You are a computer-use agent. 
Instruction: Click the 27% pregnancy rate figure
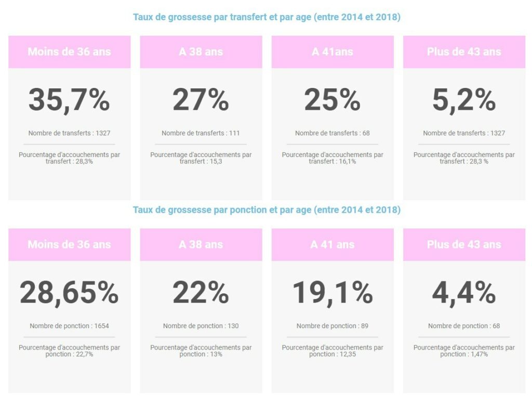(x=201, y=100)
